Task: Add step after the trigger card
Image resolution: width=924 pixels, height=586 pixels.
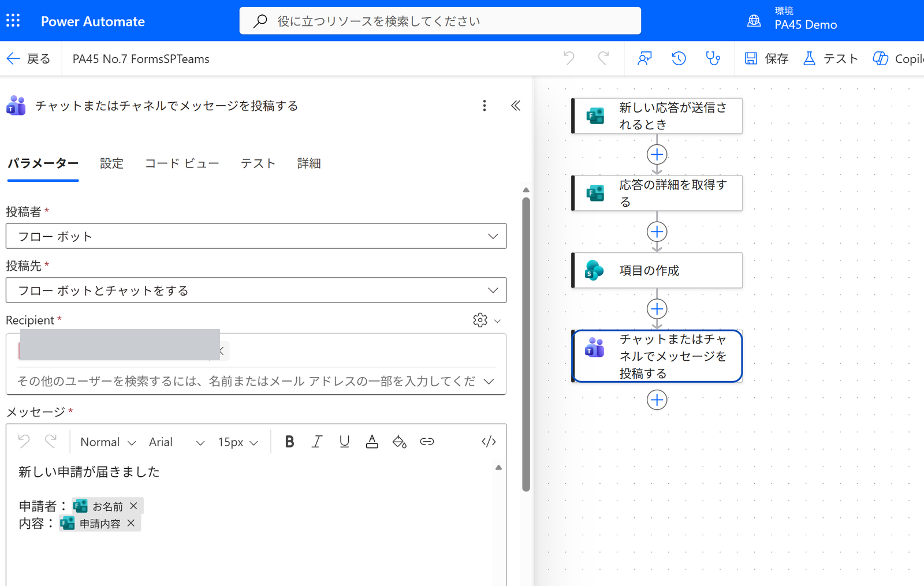Action: click(657, 155)
